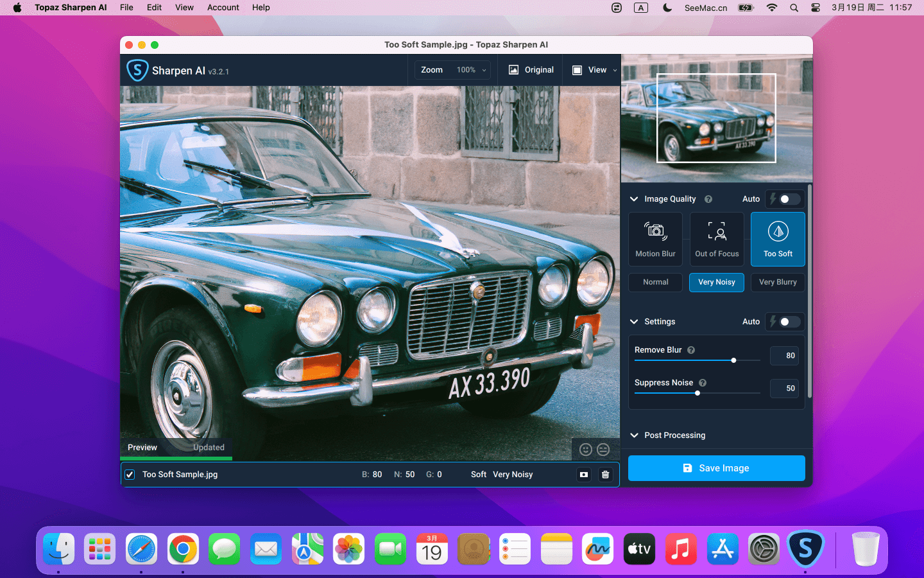This screenshot has height=578, width=924.
Task: Turn on Auto toggle for Settings
Action: click(789, 322)
